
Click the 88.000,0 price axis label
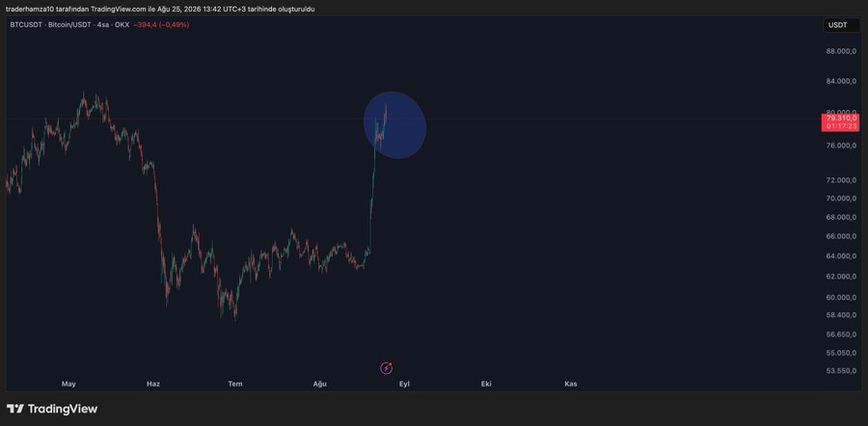[x=840, y=51]
